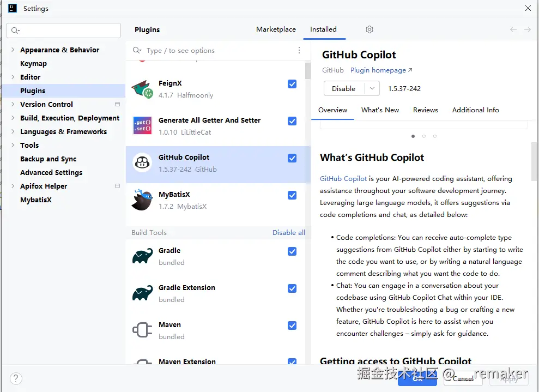
Task: Open the Additional Info tab
Action: (x=475, y=110)
